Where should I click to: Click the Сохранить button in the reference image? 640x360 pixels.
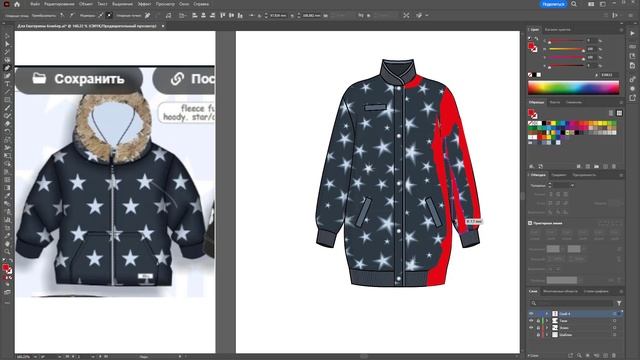pos(79,79)
